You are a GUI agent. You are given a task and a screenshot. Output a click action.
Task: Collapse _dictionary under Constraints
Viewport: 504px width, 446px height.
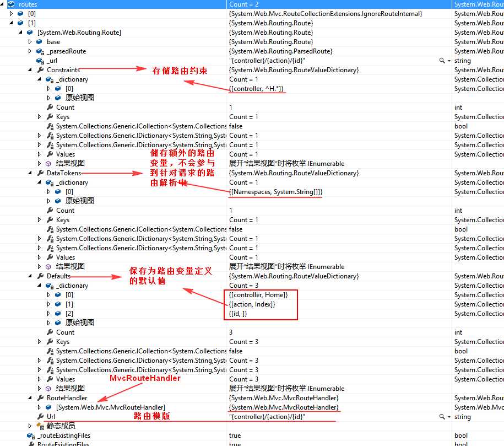39,79
